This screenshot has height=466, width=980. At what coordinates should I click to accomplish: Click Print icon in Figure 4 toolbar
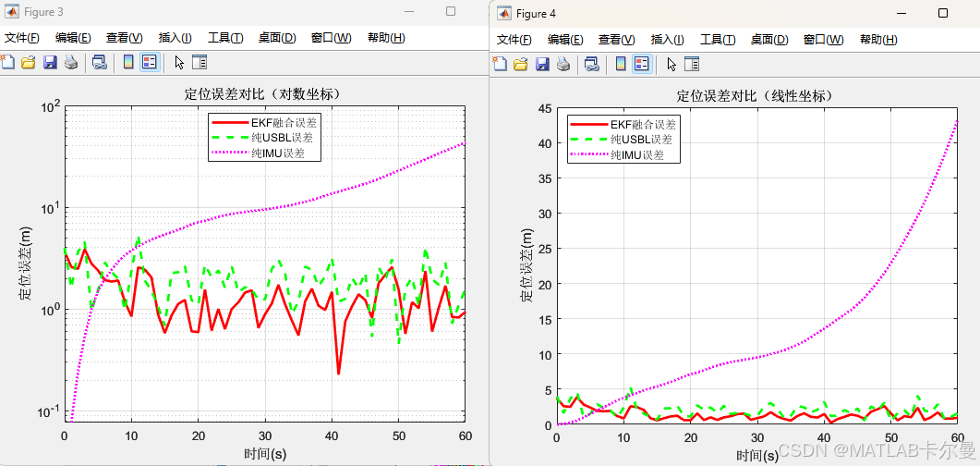pyautogui.click(x=563, y=64)
